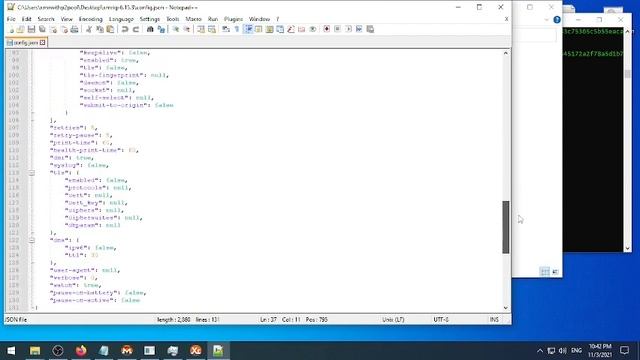
Task: Toggle file monitoring eye icon
Action: click(x=313, y=29)
